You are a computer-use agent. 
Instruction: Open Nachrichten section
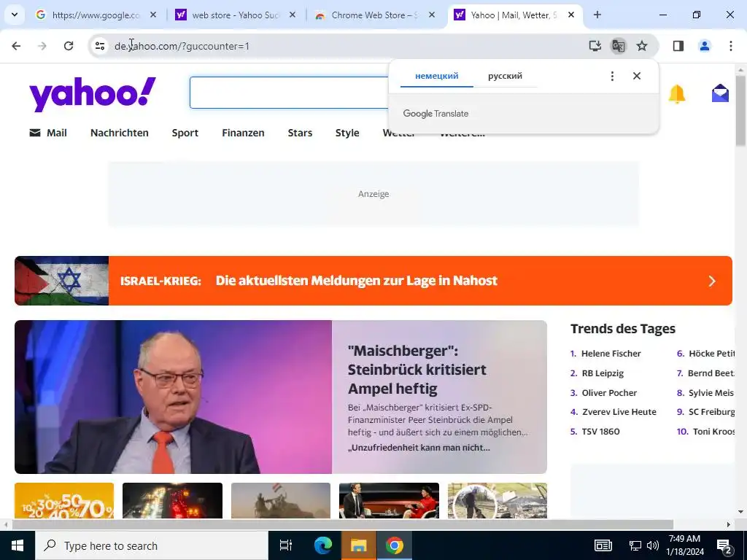coord(120,133)
